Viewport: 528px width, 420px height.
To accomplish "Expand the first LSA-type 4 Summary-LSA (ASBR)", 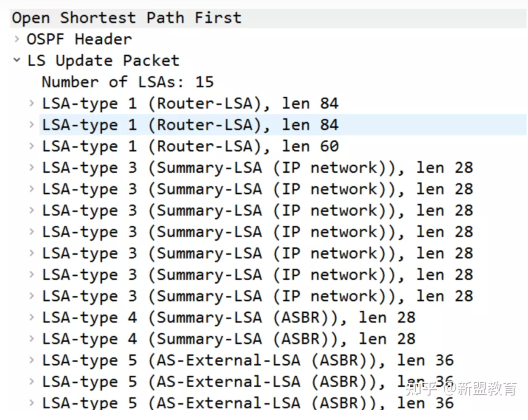I will [x=32, y=317].
